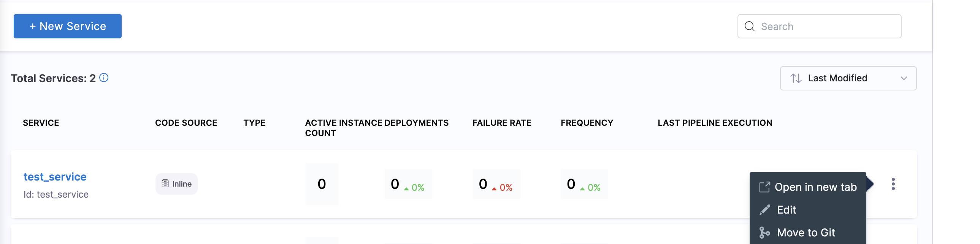Click the Failure Rate column header

tap(502, 123)
